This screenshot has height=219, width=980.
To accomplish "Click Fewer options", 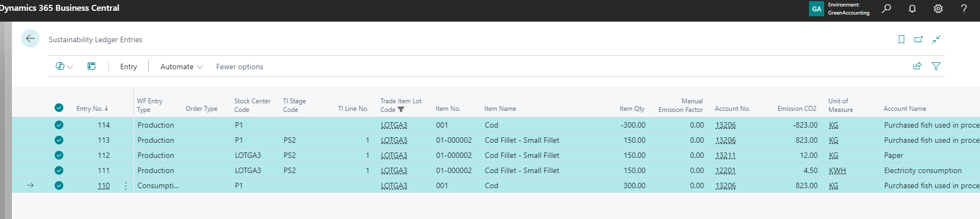I will click(240, 67).
